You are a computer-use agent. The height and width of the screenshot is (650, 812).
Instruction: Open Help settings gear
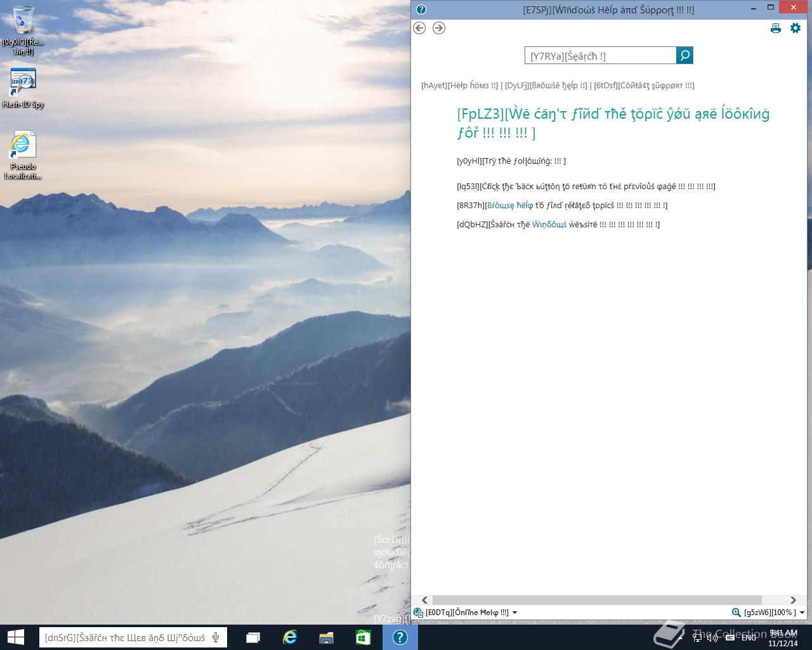(795, 28)
